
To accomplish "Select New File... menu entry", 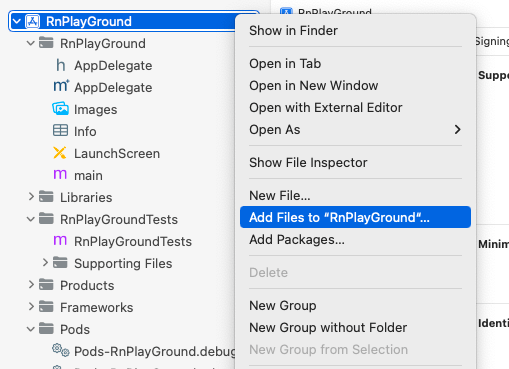I will point(355,196).
